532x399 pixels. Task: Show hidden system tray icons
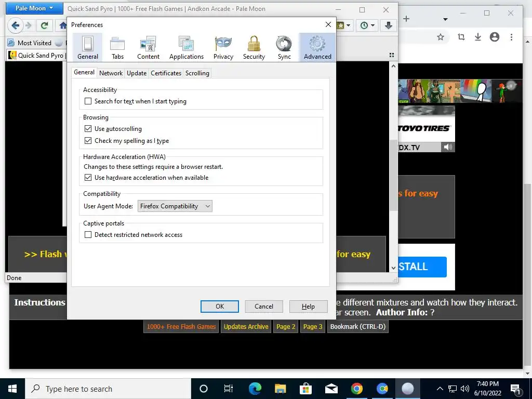(440, 389)
